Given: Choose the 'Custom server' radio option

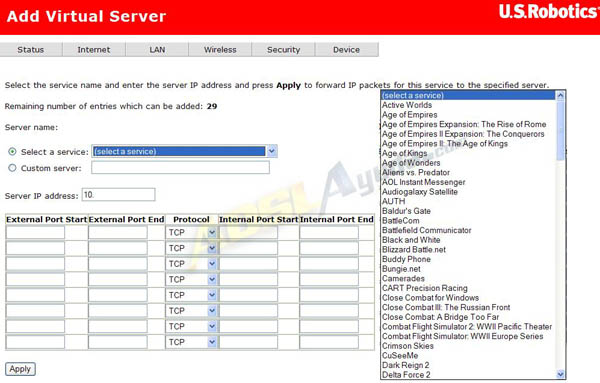Looking at the screenshot, I should (12, 168).
